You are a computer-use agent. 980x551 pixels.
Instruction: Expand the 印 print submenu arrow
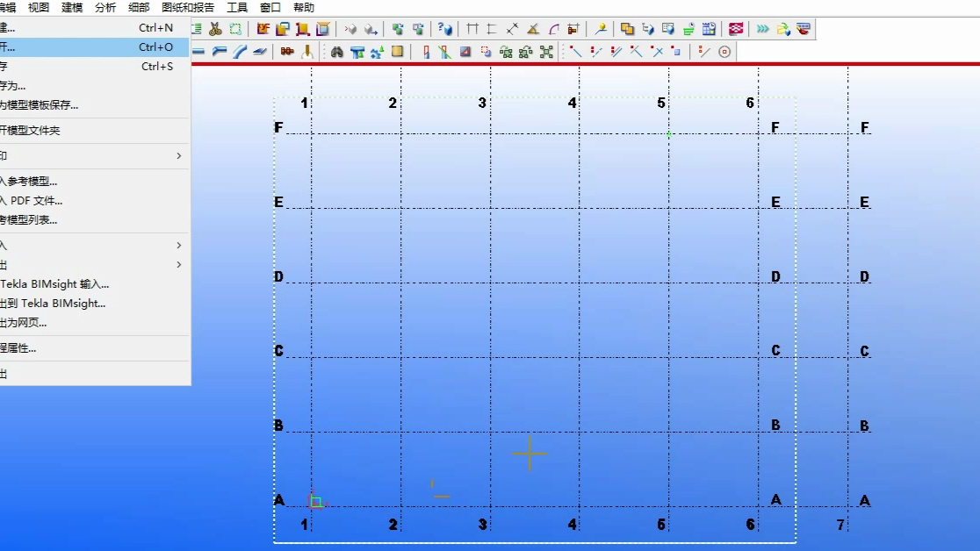point(179,155)
